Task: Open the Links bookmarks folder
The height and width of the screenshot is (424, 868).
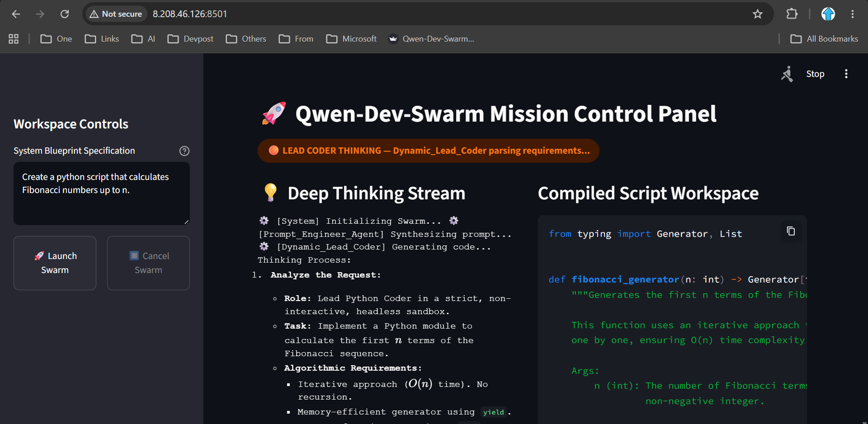Action: pos(102,39)
